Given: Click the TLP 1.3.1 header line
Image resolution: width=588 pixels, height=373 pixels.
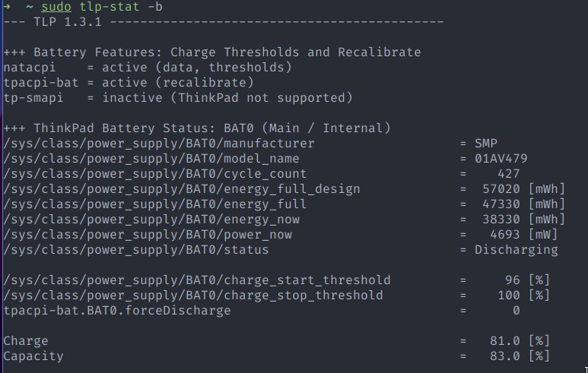Looking at the screenshot, I should click(223, 22).
